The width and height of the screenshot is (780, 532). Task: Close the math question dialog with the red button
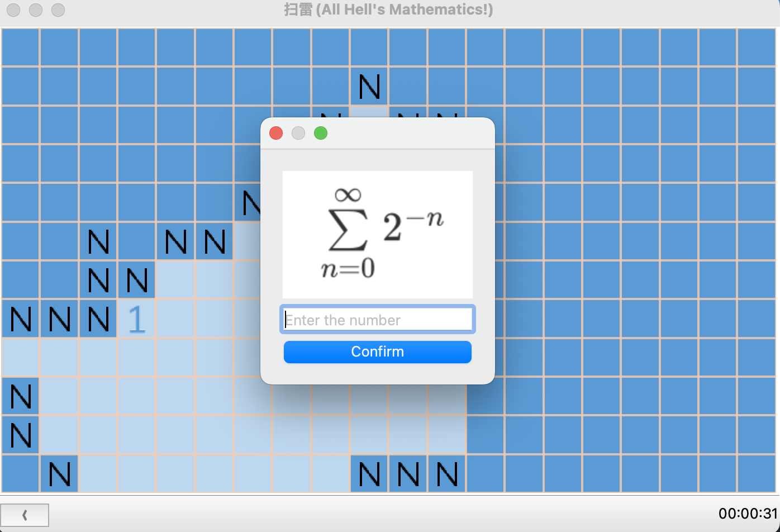276,133
